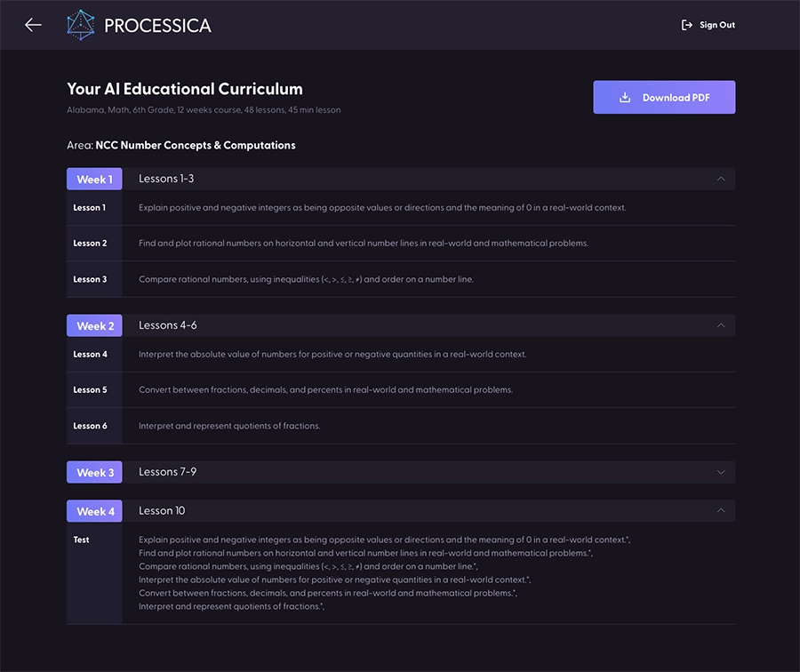Viewport: 800px width, 672px height.
Task: Click the download icon in PDF button
Action: click(625, 98)
